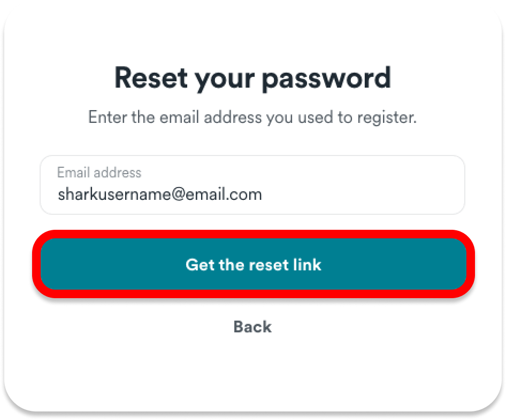Screen dimensions: 506x420
Task: Click the "Back" text link
Action: (x=252, y=326)
